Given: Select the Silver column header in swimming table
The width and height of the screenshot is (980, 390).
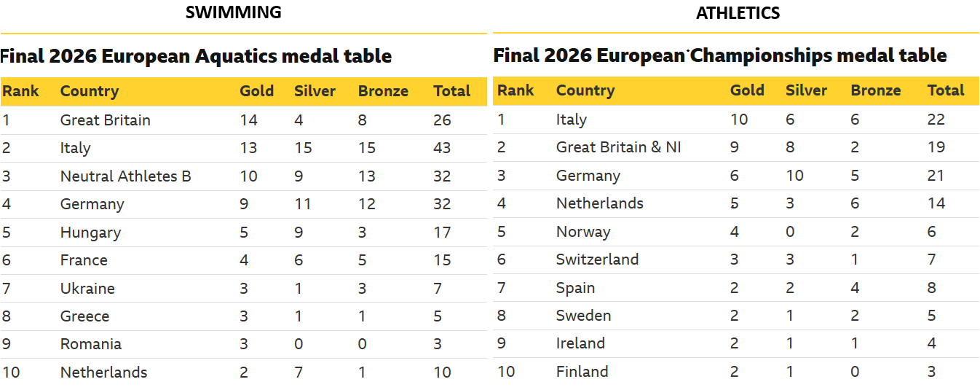Looking at the screenshot, I should 315,91.
